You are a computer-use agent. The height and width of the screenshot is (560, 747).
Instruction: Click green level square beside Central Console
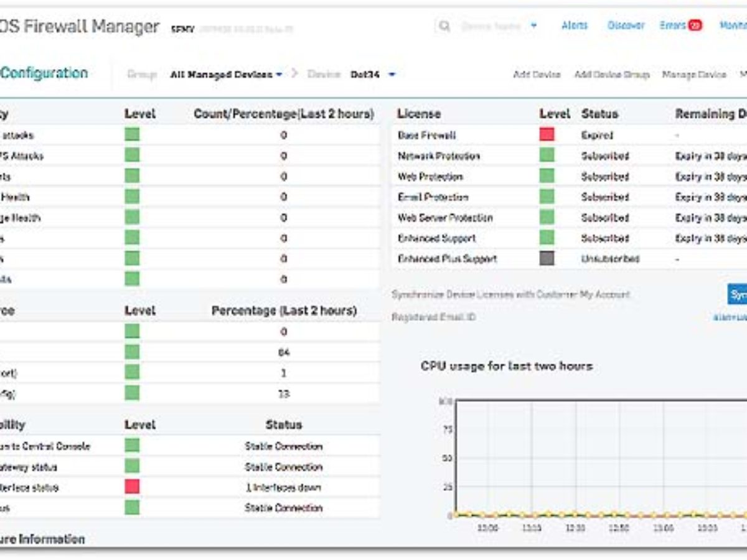tap(132, 446)
